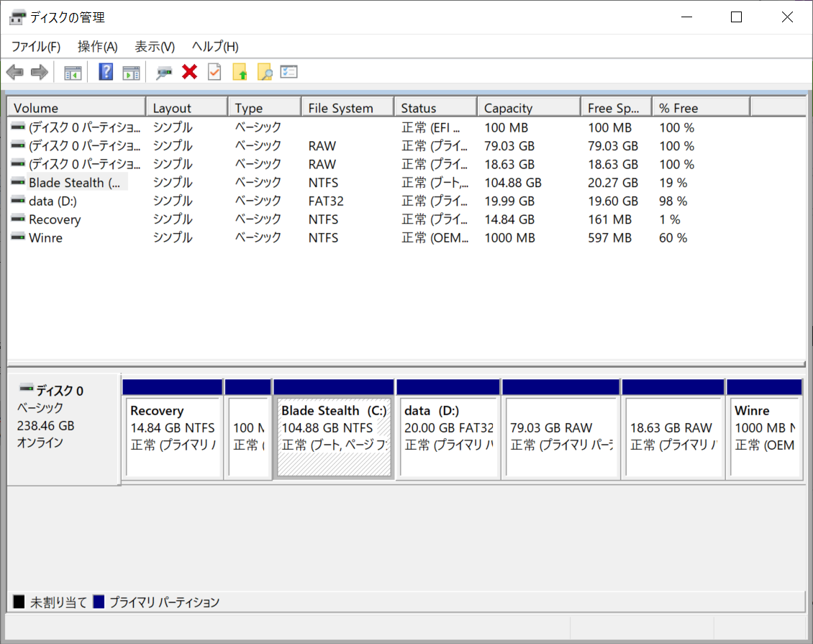
Task: Click the checklist settings toolbar icon
Action: pyautogui.click(x=289, y=71)
